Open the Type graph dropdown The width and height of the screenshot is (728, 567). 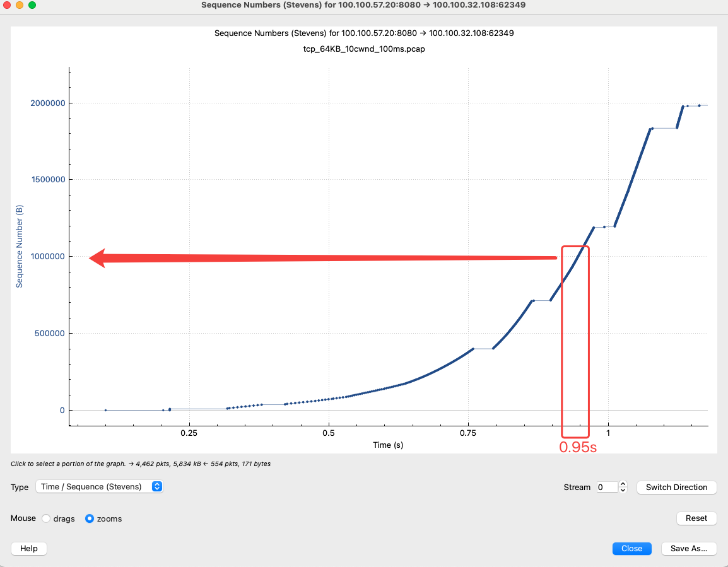tap(100, 487)
